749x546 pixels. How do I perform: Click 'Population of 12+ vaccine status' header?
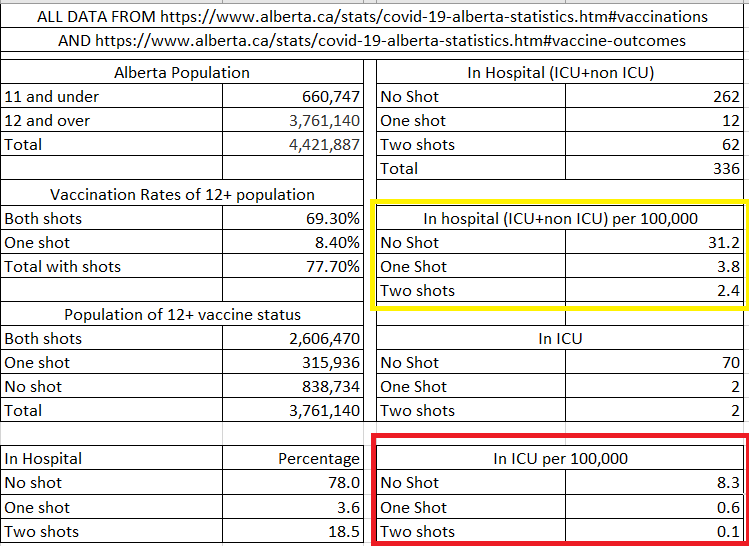182,314
